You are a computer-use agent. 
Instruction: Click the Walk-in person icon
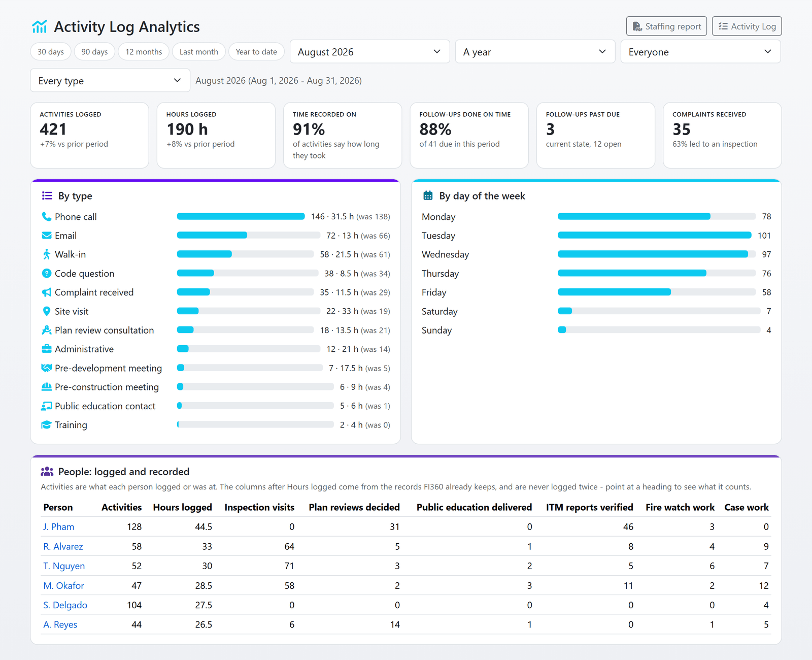(46, 254)
